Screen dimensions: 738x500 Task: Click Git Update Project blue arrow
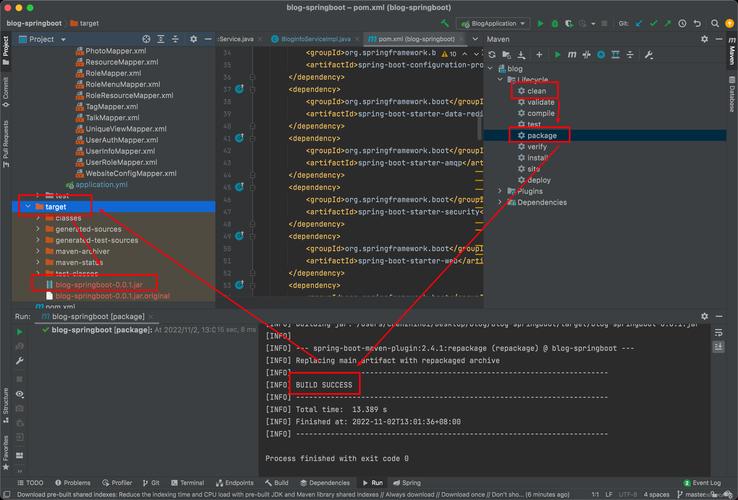tap(639, 23)
